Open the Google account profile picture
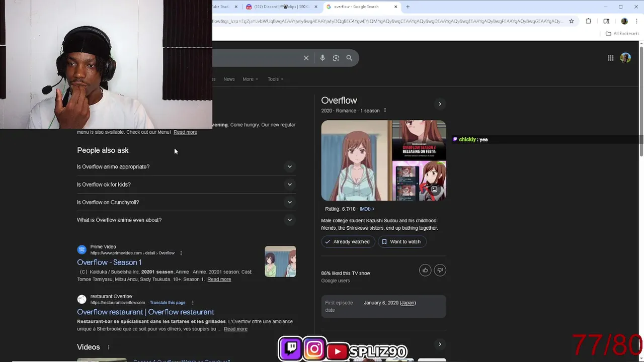Image resolution: width=644 pixels, height=362 pixels. pos(625,58)
